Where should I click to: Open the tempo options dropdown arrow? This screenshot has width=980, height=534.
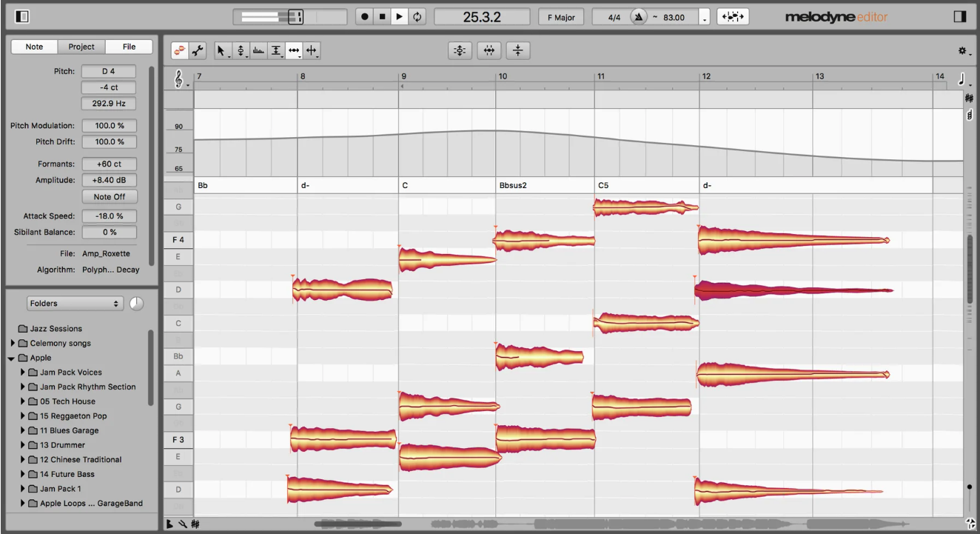[704, 16]
